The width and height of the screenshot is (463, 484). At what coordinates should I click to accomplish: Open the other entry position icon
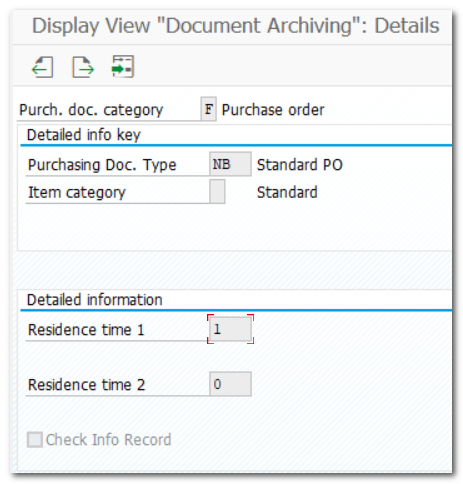point(123,67)
